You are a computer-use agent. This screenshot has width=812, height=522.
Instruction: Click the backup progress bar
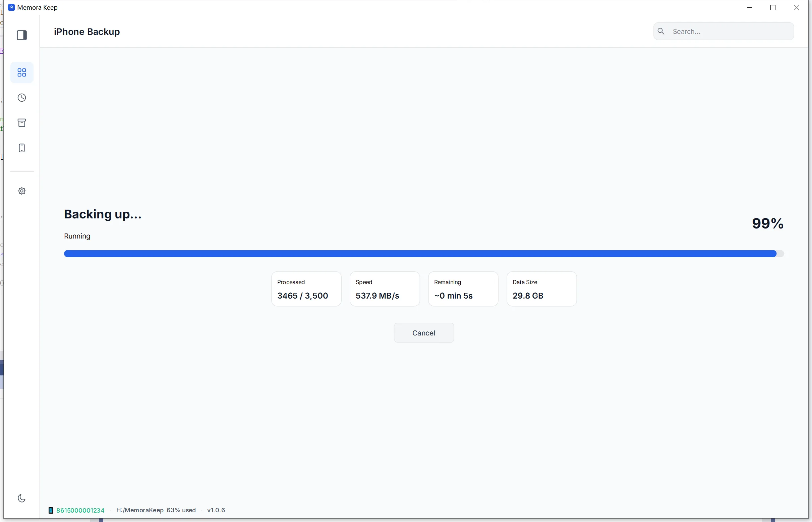(x=424, y=254)
